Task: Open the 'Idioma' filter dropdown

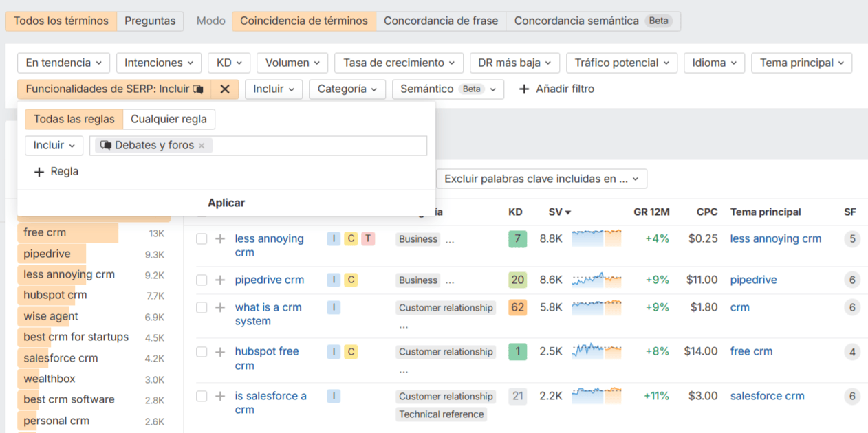Action: [x=715, y=63]
